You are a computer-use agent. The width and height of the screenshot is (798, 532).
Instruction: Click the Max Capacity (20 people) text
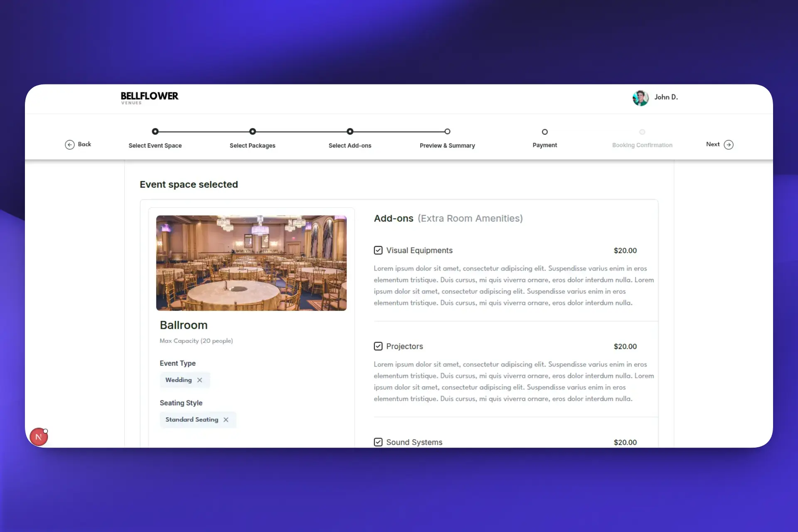[196, 341]
